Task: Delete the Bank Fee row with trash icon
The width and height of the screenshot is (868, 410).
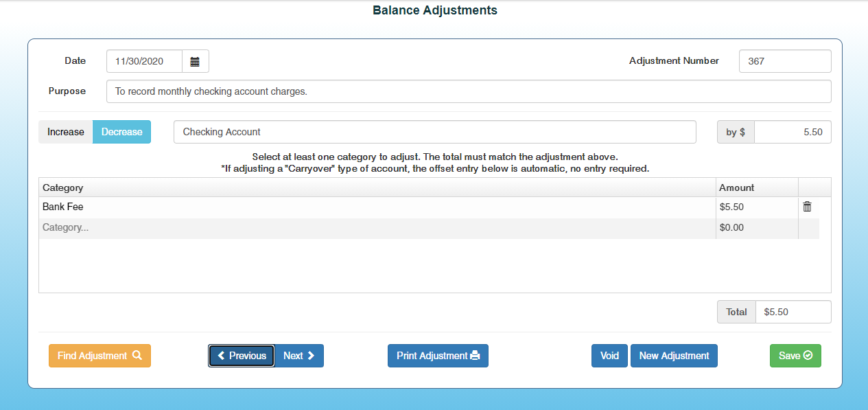Action: point(807,207)
